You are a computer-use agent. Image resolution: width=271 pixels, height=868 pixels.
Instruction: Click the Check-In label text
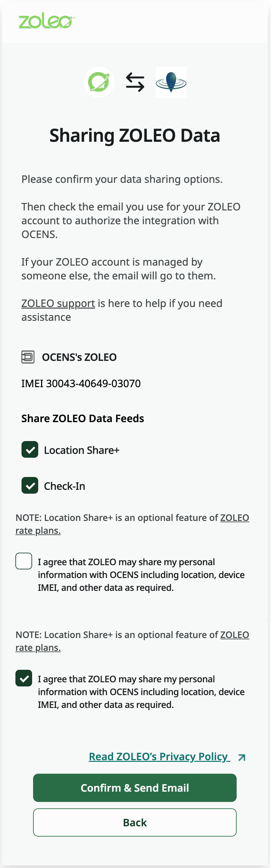65,486
